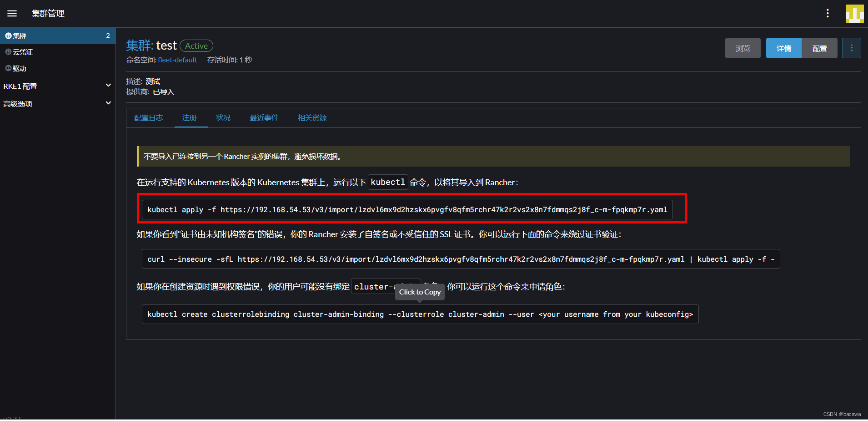The height and width of the screenshot is (421, 868).
Task: Open the cluster actions three-dot menu
Action: tap(852, 48)
